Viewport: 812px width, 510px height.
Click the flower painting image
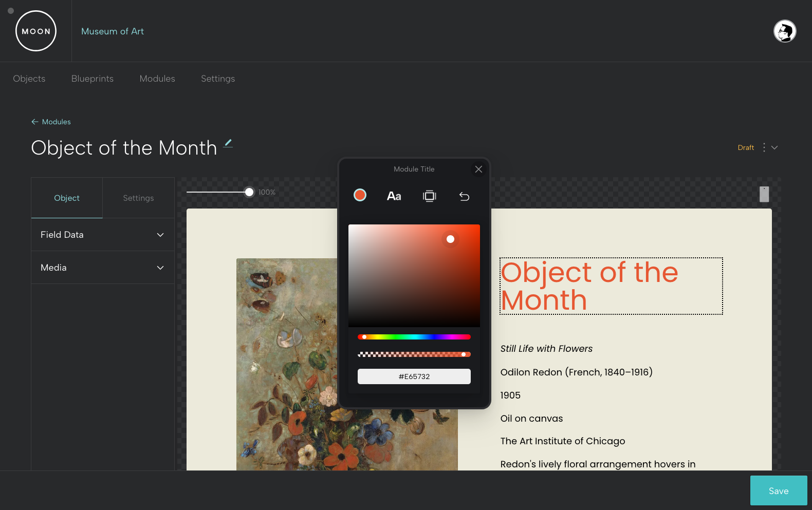(x=347, y=364)
